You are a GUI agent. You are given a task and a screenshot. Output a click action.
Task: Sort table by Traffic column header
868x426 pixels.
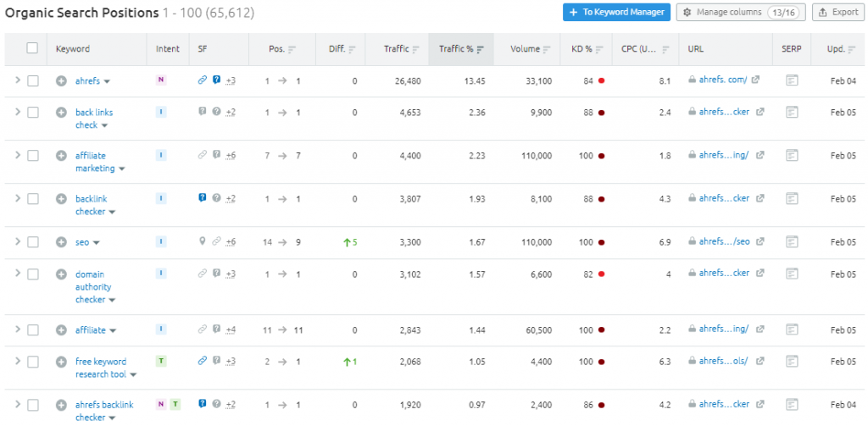[x=401, y=48]
